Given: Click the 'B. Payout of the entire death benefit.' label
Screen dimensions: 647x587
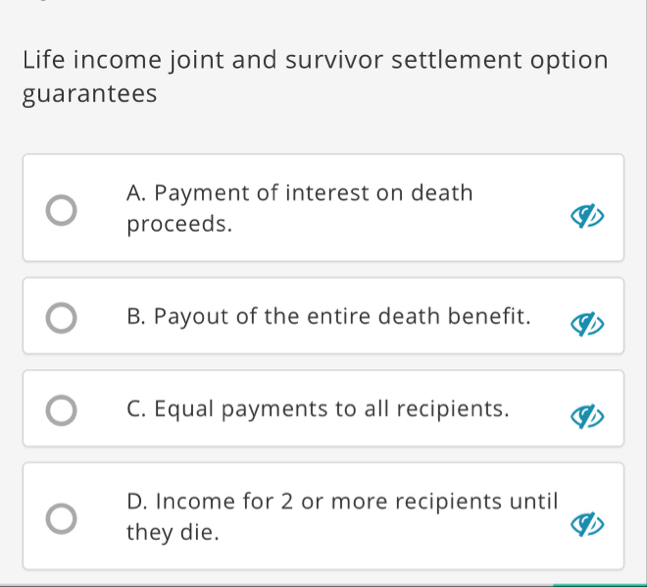Looking at the screenshot, I should point(328,316).
